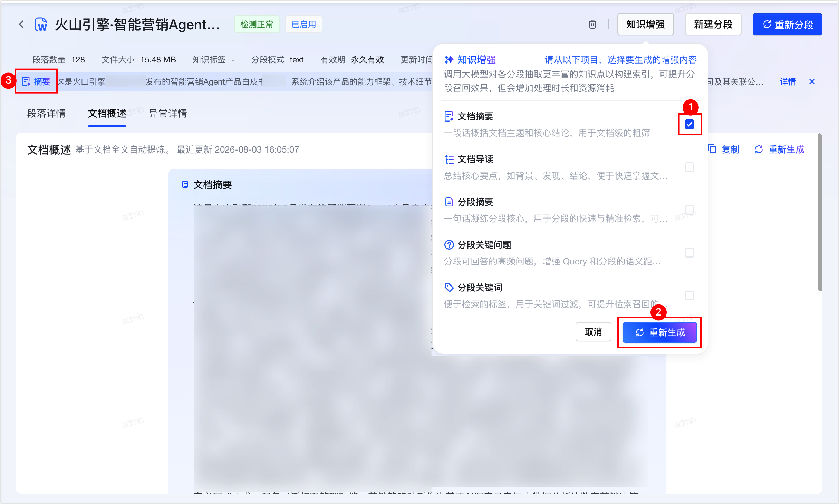Click the 新建分段 button

point(713,24)
